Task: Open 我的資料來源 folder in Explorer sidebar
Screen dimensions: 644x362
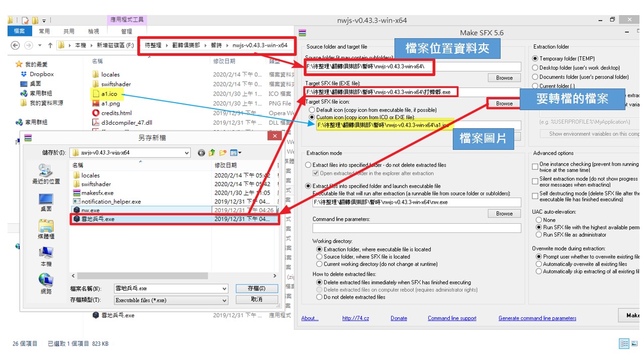Action: click(x=42, y=103)
